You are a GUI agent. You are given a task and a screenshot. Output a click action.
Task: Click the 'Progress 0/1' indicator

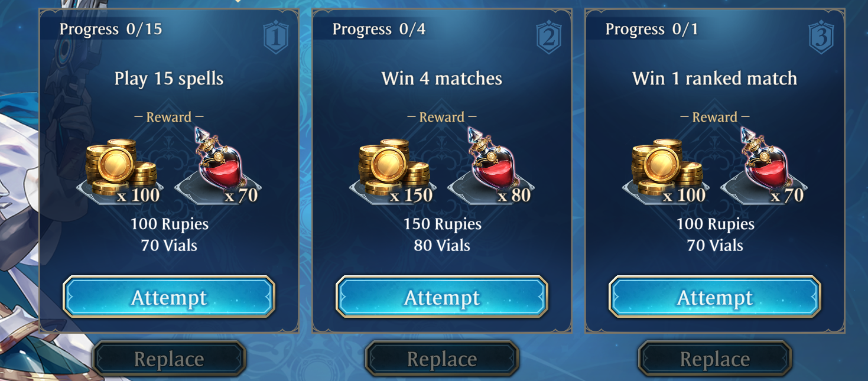652,29
